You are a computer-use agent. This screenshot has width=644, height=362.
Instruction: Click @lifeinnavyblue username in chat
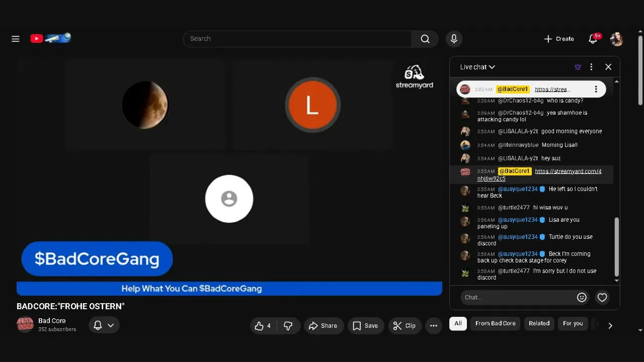click(518, 145)
